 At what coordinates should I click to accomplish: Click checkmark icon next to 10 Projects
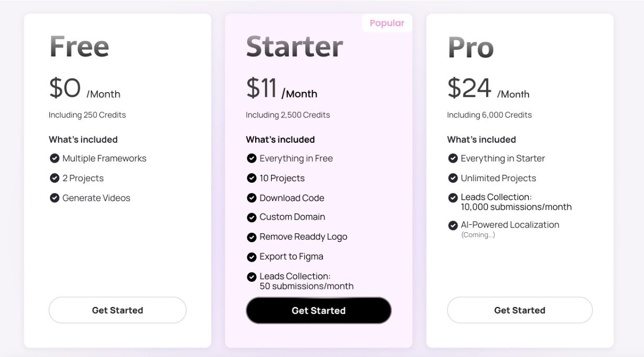pyautogui.click(x=251, y=178)
